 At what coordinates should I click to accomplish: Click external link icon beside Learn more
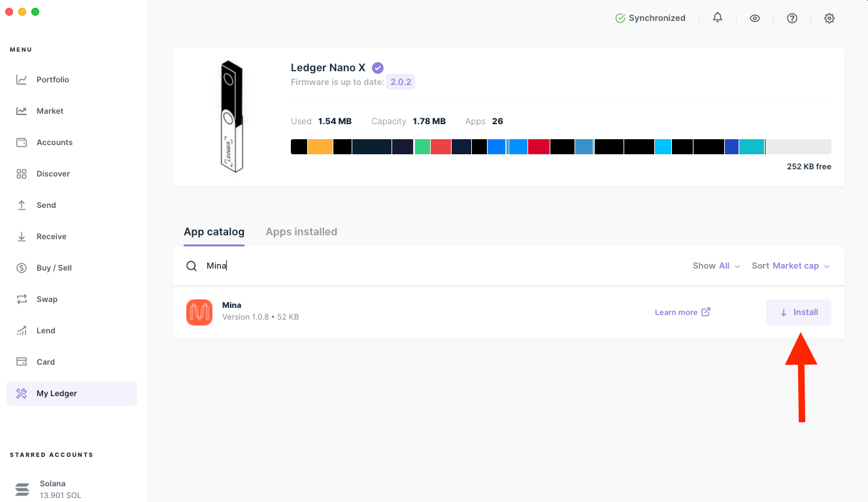[706, 312]
